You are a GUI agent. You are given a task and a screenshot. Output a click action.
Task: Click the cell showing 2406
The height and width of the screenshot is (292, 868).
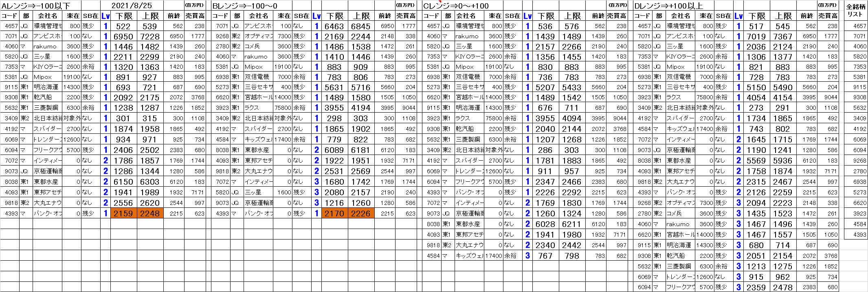123,150
